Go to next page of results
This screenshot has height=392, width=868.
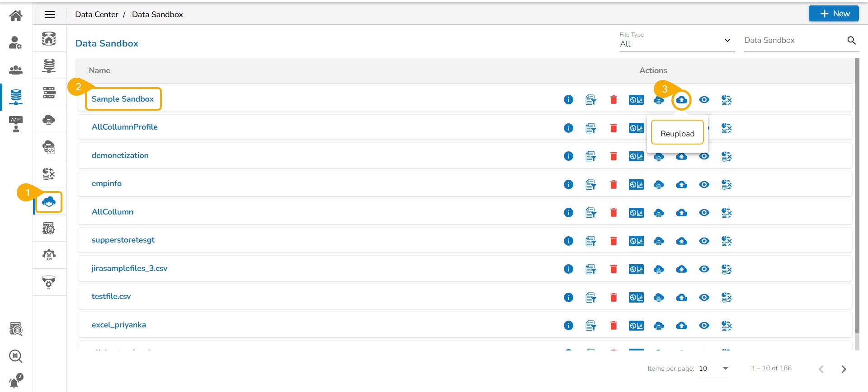pos(844,369)
